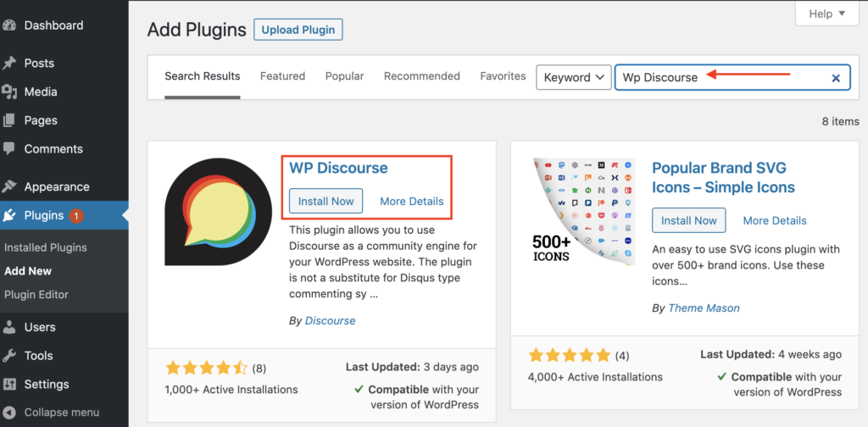Select Add New in Plugins submenu
This screenshot has height=427, width=868.
tap(28, 271)
